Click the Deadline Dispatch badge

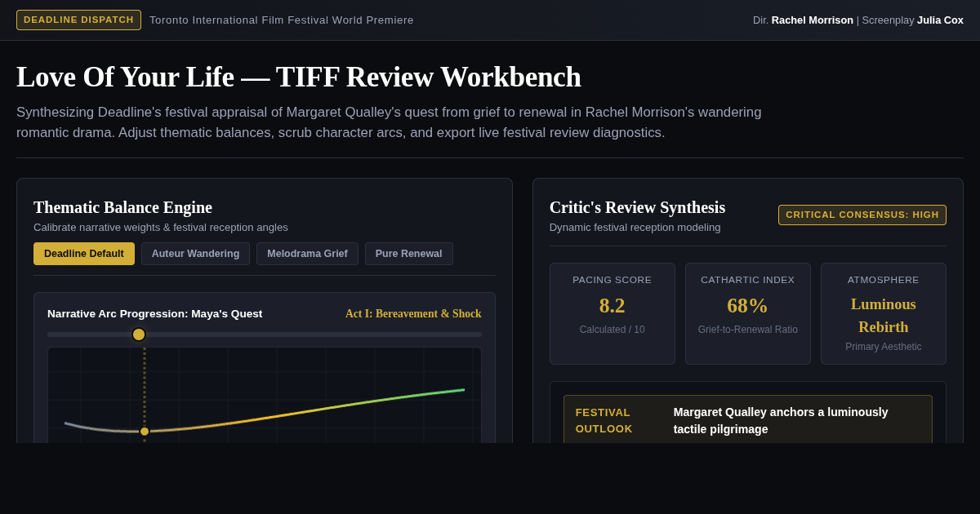[x=78, y=20]
